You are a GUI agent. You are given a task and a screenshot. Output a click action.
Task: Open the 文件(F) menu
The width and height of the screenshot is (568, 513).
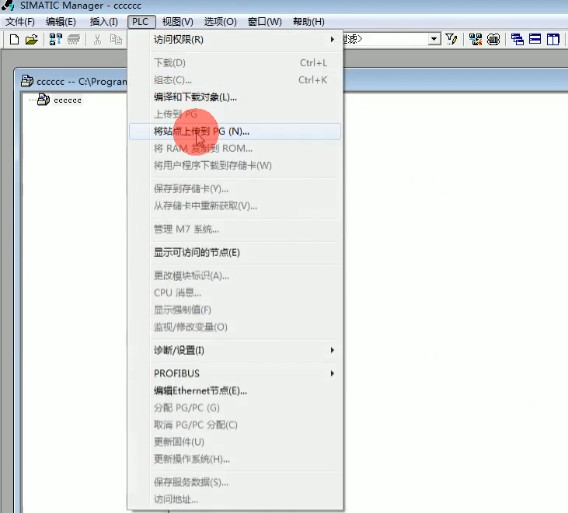(20, 22)
